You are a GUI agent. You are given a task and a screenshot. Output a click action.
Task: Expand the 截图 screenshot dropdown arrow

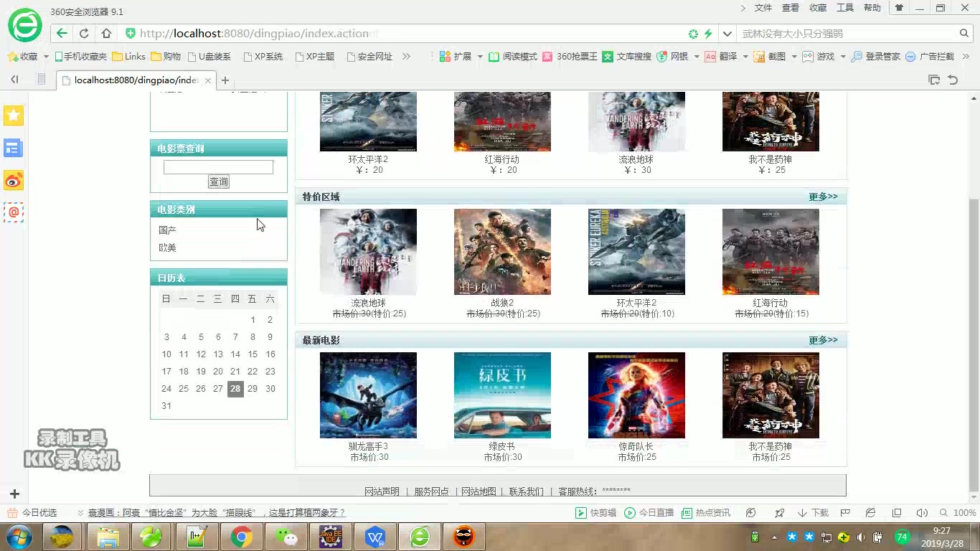pos(793,56)
